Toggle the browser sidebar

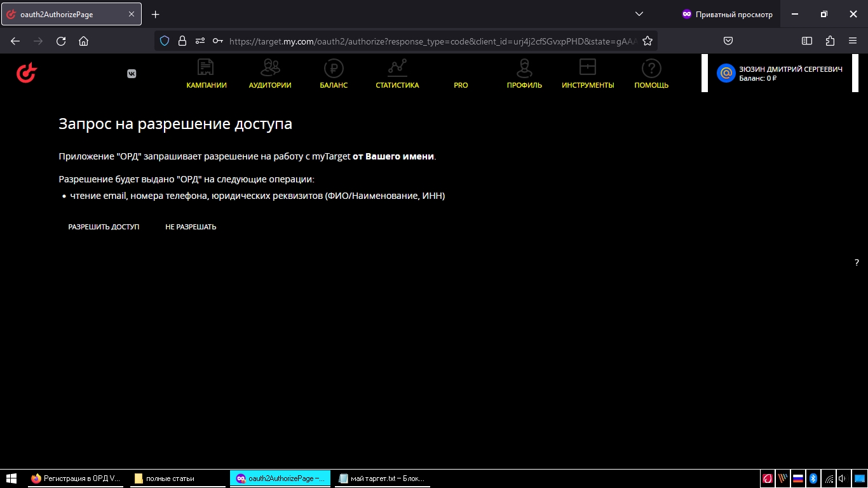(807, 41)
